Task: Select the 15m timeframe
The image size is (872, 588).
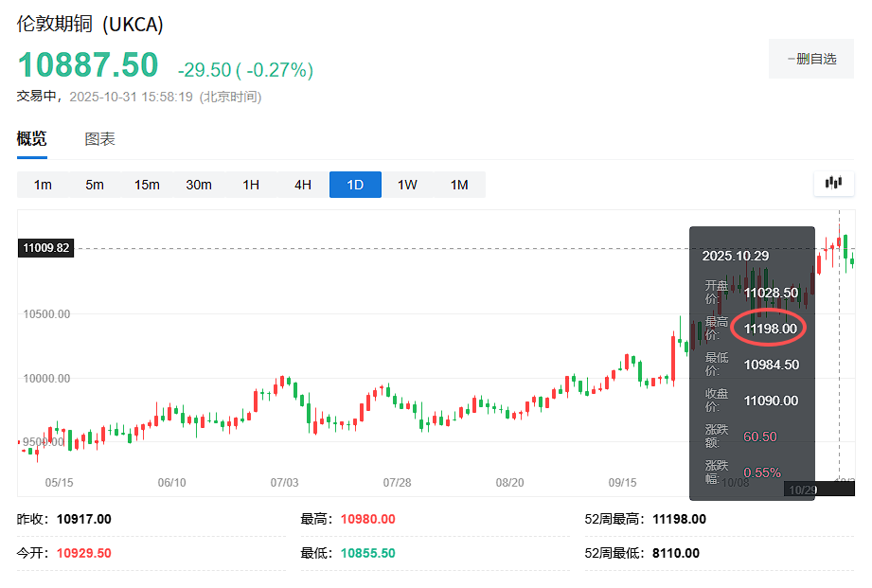Action: (147, 185)
